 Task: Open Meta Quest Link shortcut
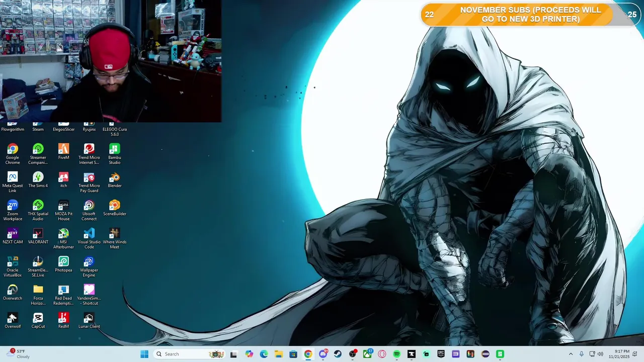tap(13, 182)
